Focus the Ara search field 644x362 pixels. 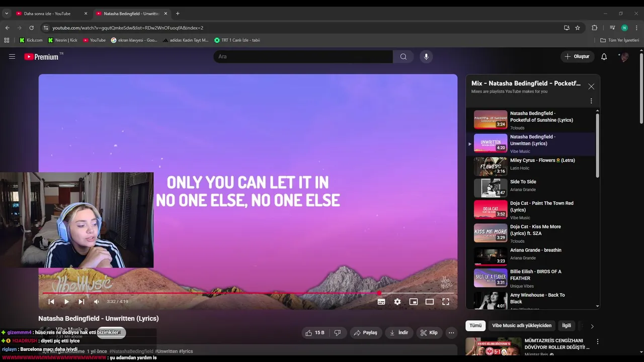coord(303,57)
